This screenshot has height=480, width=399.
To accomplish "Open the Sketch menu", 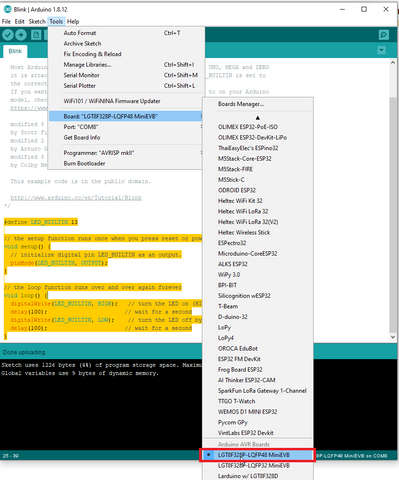I will (37, 22).
